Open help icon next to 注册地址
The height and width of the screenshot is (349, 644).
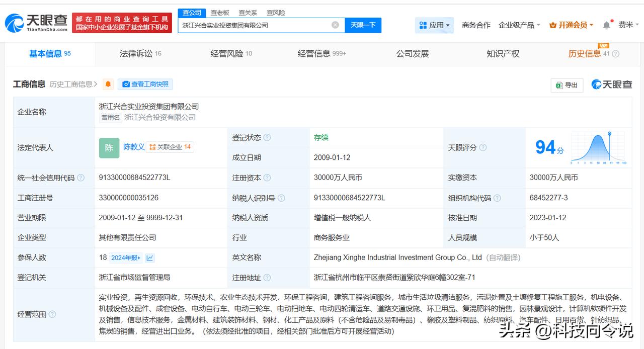tap(267, 278)
